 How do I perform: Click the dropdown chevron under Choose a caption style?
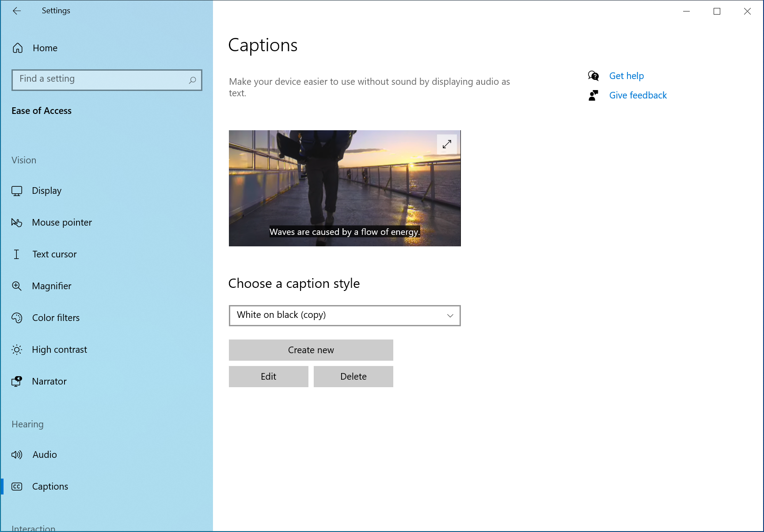(450, 315)
